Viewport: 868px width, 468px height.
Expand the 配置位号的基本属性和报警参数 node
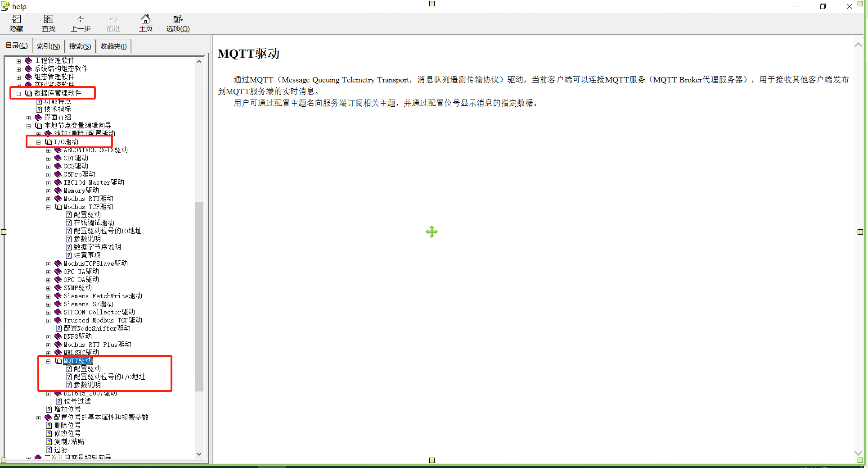click(38, 418)
